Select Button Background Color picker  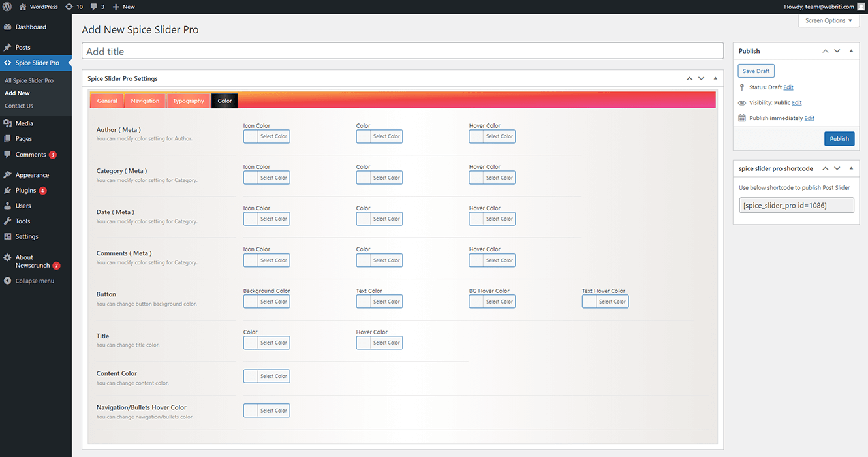[x=266, y=302]
